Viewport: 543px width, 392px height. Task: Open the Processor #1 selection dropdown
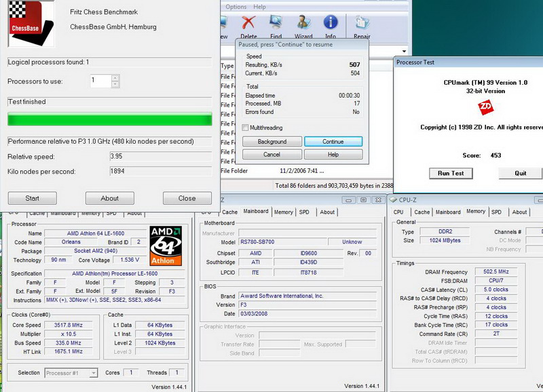tap(93, 373)
